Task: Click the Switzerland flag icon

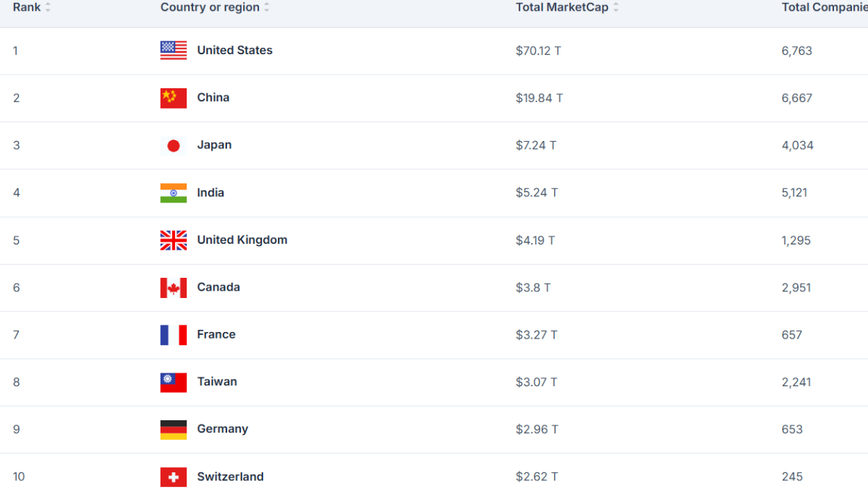Action: [x=174, y=477]
